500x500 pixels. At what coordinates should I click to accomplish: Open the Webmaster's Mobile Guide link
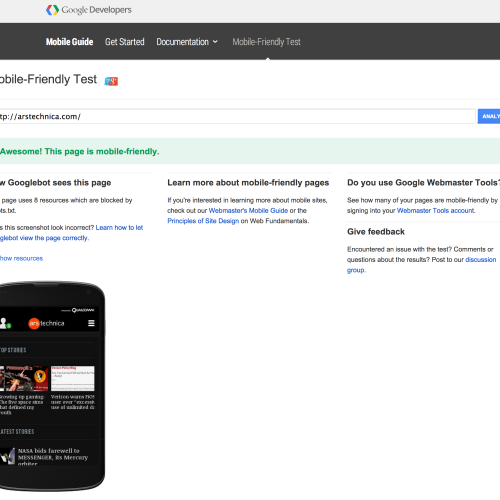pos(248,211)
